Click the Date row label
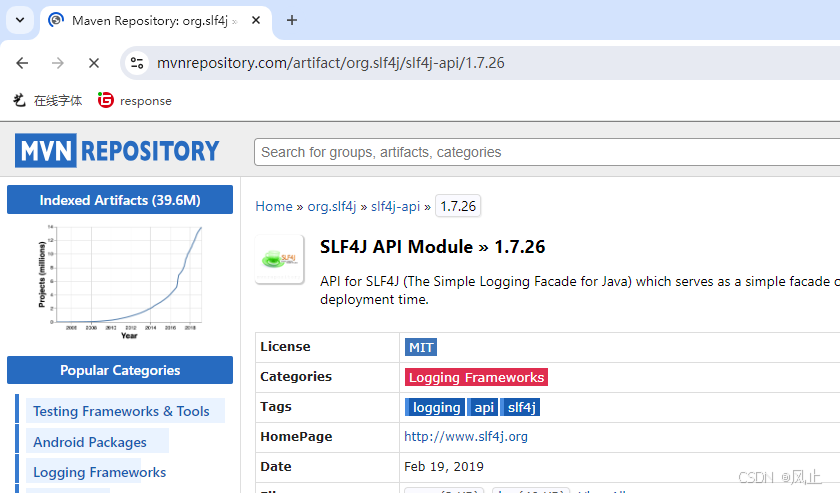This screenshot has height=493, width=840. [275, 467]
